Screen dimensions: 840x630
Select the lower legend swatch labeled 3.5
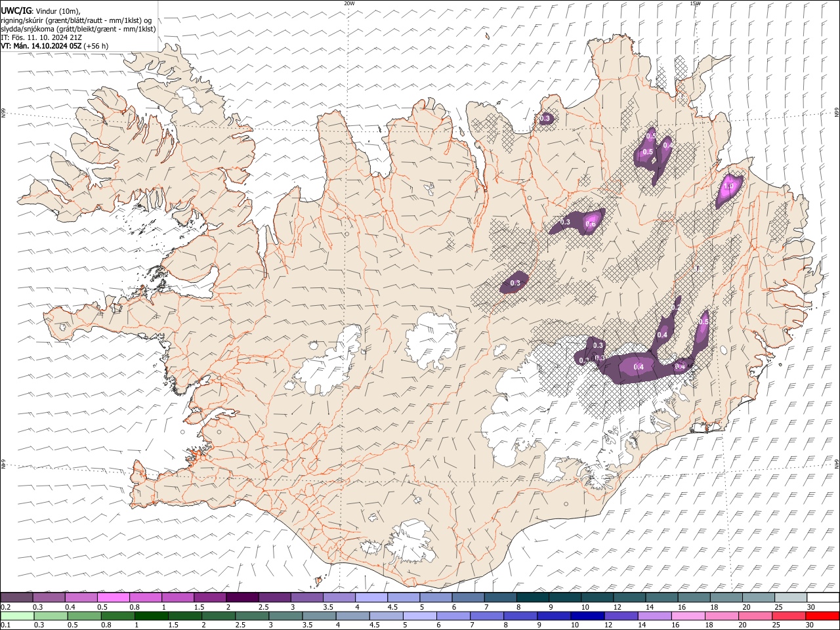click(318, 616)
